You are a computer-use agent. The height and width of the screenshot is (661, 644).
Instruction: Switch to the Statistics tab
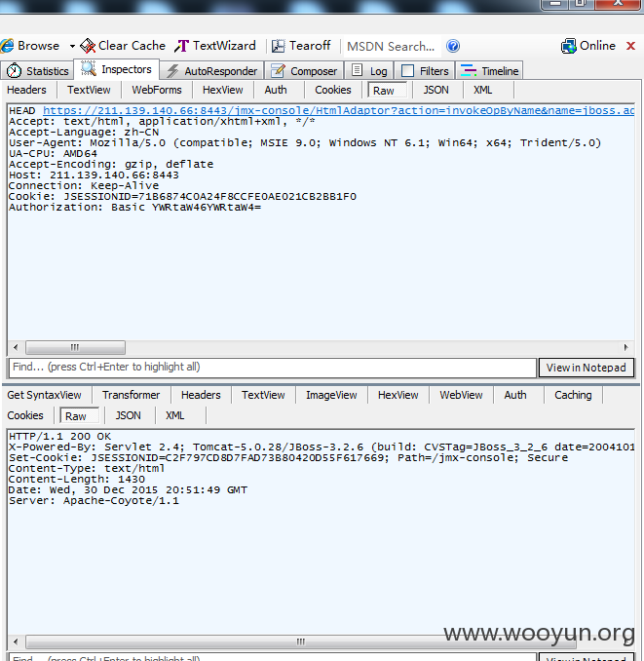[38, 71]
